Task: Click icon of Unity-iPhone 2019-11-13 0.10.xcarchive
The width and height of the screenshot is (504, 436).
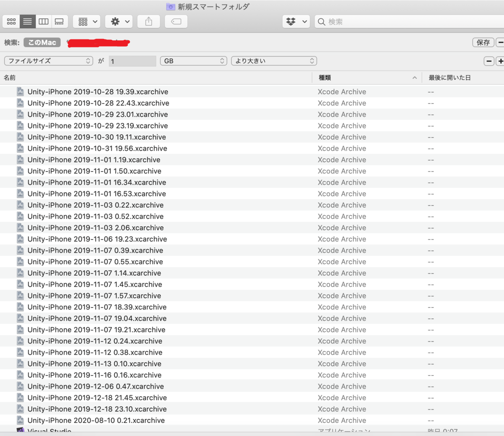Action: (20, 363)
